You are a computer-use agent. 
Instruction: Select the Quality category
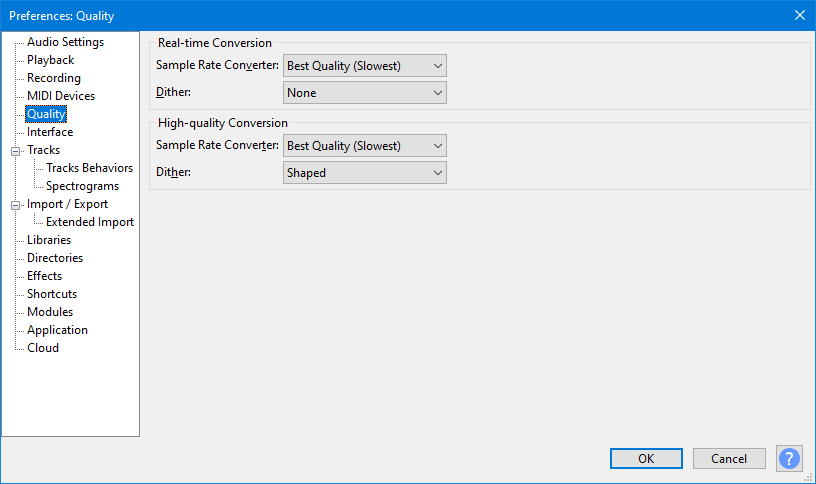46,114
